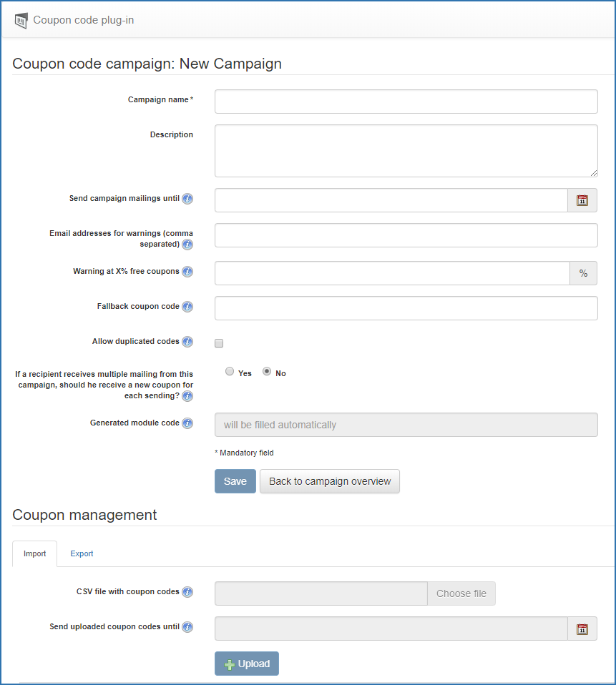Switch to the Export tab
This screenshot has width=616, height=685.
(x=82, y=553)
